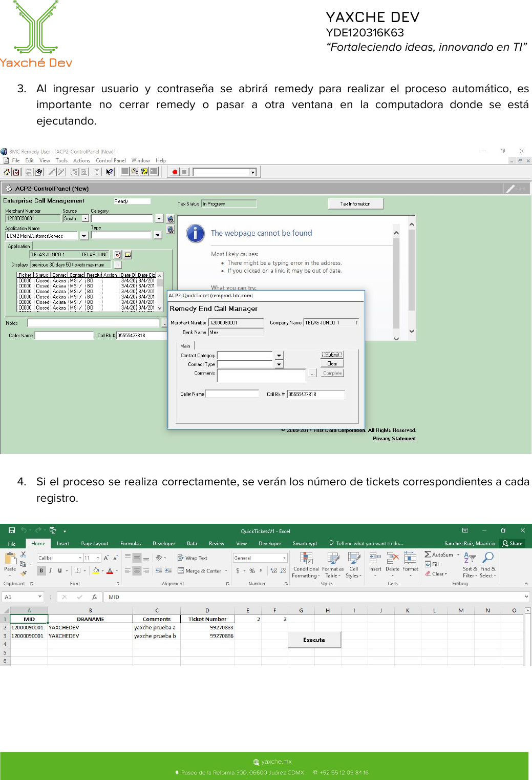
Task: Click the Remedy home page toolbar icon
Action: tap(7, 172)
